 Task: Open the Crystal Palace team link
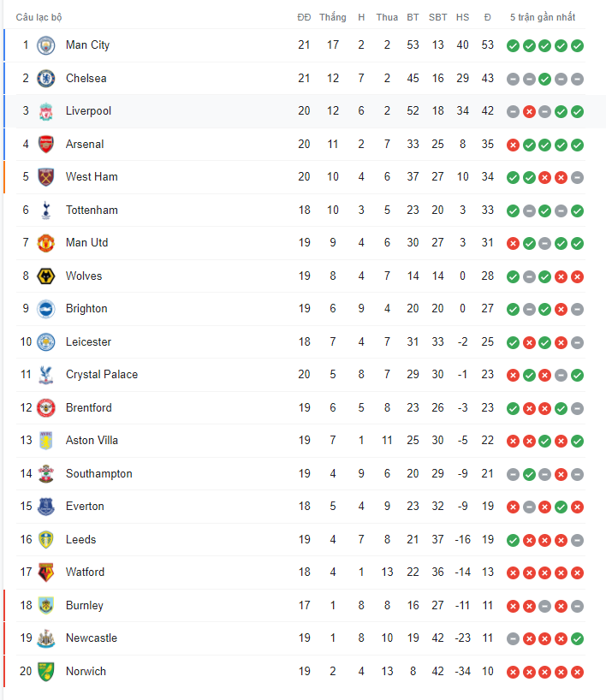[x=102, y=375]
